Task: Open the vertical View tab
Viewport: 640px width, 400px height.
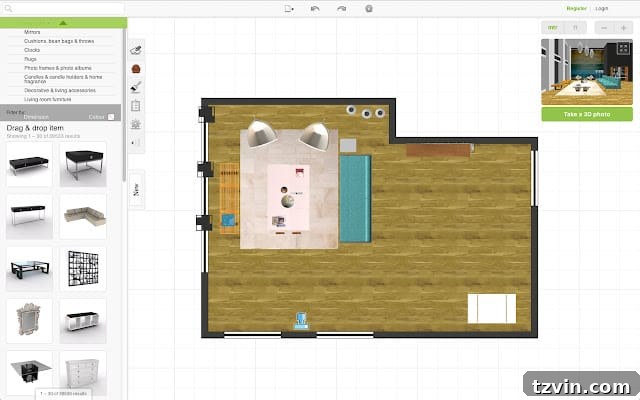Action: pyautogui.click(x=136, y=189)
